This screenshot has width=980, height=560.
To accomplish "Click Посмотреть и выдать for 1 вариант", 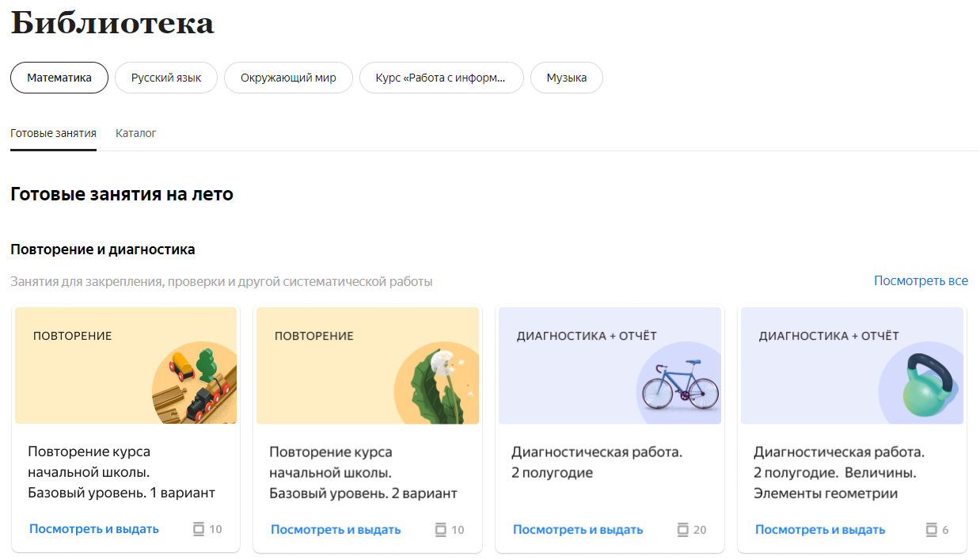I will coord(94,529).
